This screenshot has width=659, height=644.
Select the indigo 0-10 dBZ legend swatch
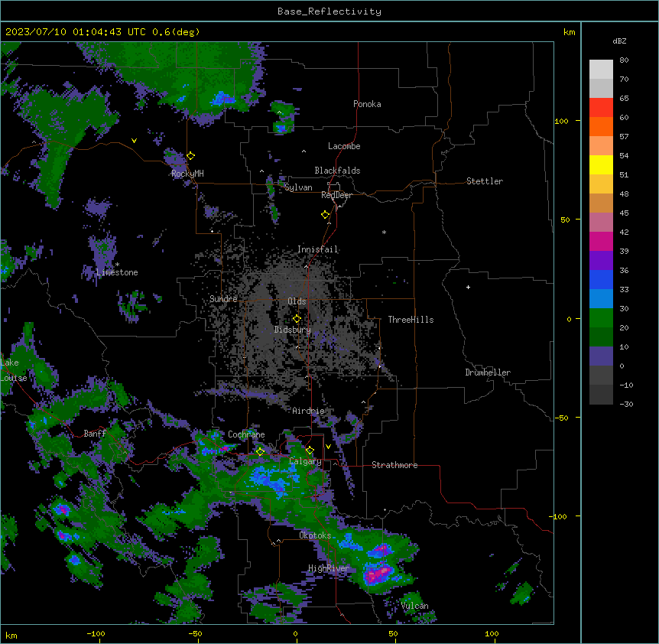click(601, 356)
